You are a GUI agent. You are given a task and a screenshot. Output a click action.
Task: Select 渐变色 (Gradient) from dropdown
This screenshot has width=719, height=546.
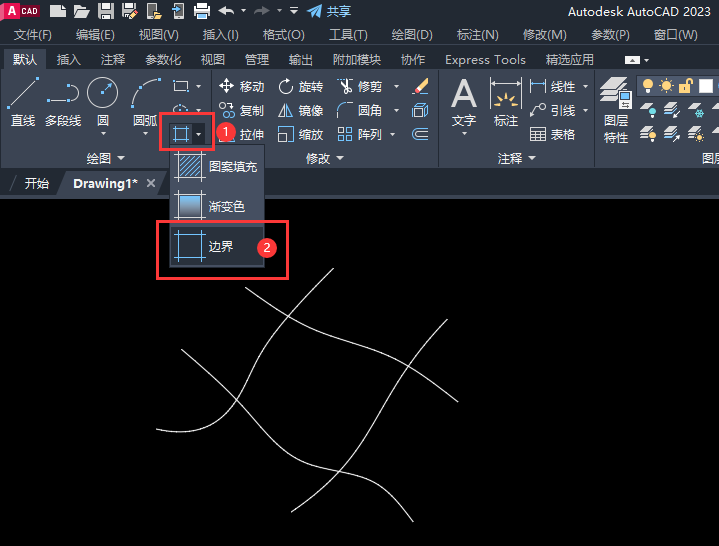pos(217,206)
